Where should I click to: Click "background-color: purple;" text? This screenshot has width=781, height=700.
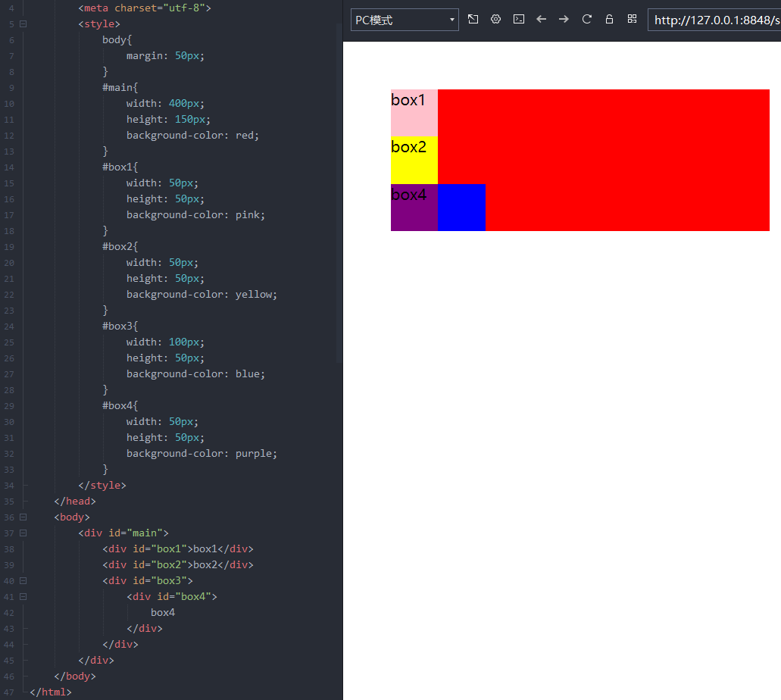201,453
